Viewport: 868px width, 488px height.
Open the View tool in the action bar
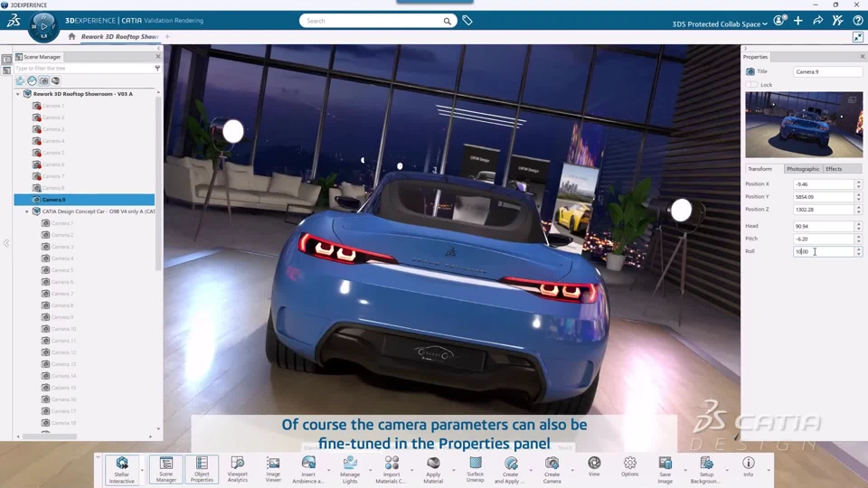594,466
